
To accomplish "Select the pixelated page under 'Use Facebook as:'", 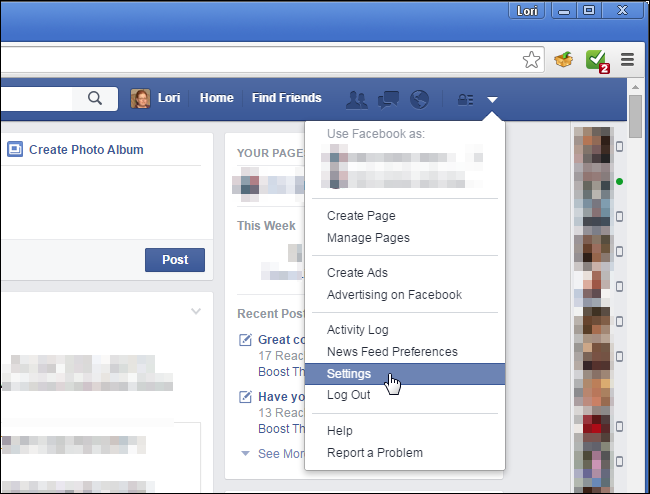I will click(402, 166).
